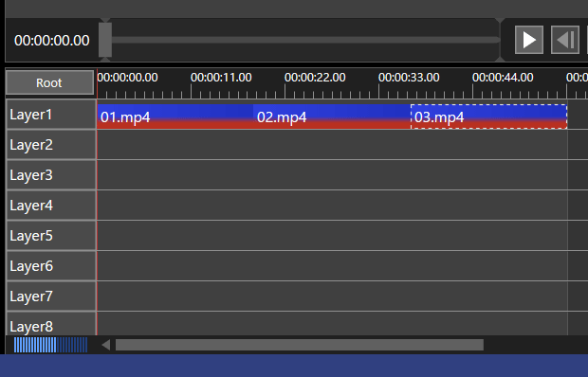
Task: Click the 00:00:22.00 ruler mark
Action: pyautogui.click(x=315, y=78)
